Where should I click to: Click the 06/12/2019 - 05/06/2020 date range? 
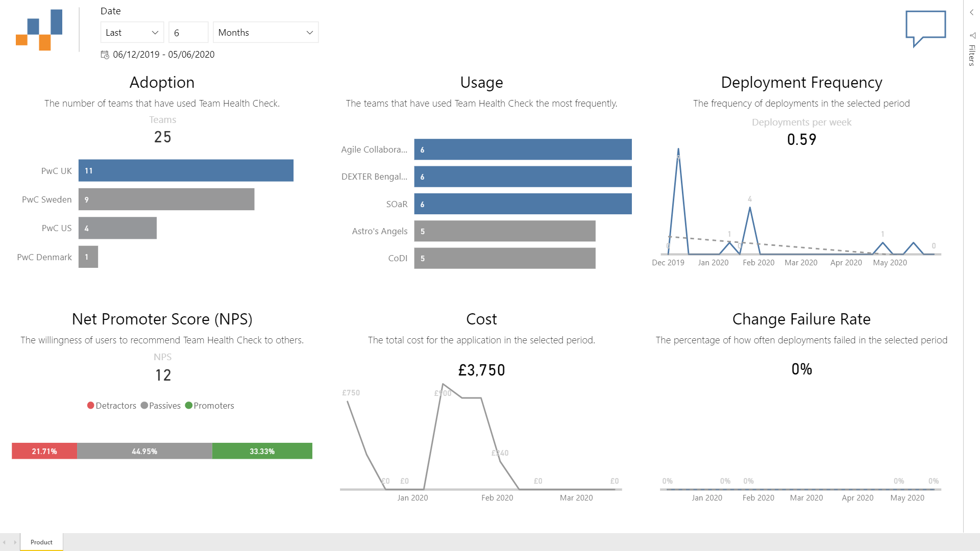coord(164,55)
